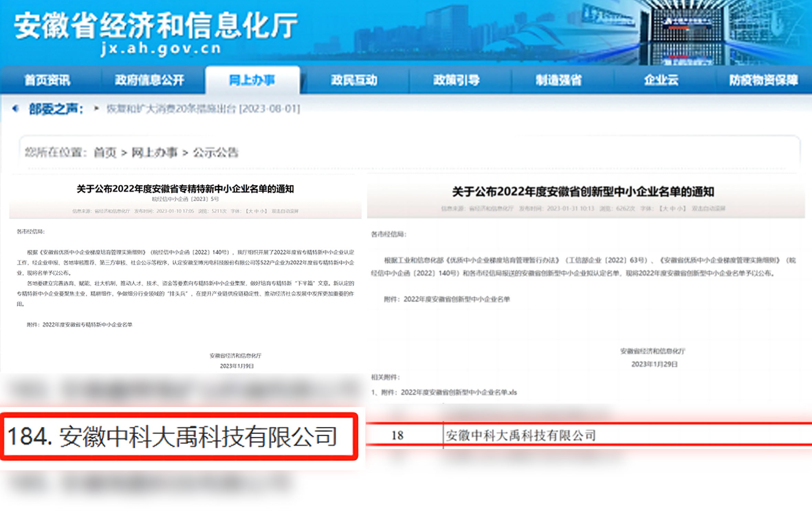Open the 企业云 navigation tab
This screenshot has width=812, height=515.
click(x=661, y=80)
